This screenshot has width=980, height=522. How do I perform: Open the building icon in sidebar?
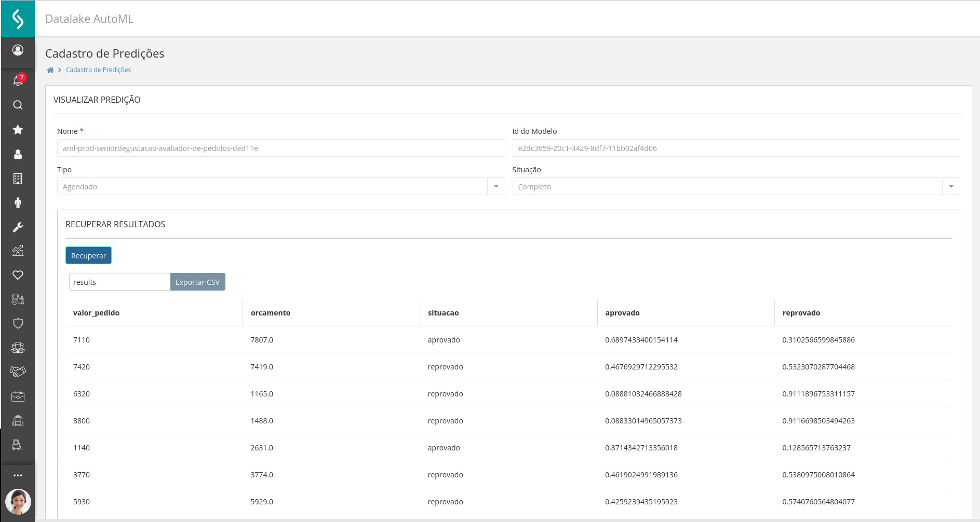coord(18,178)
